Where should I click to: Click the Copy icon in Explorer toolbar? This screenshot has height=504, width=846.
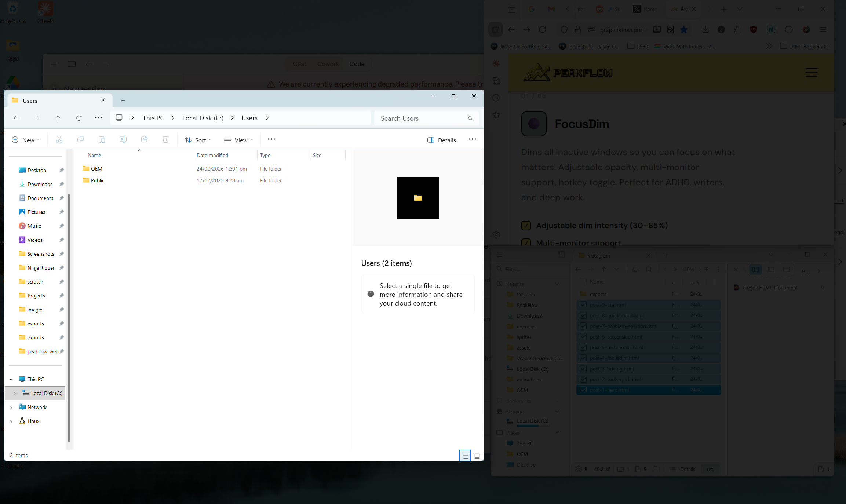(80, 139)
